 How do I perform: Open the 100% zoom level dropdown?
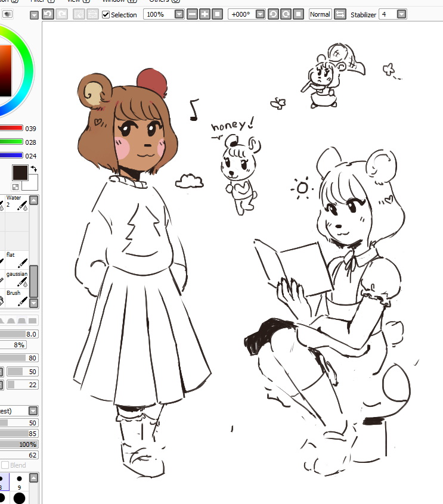click(x=179, y=14)
